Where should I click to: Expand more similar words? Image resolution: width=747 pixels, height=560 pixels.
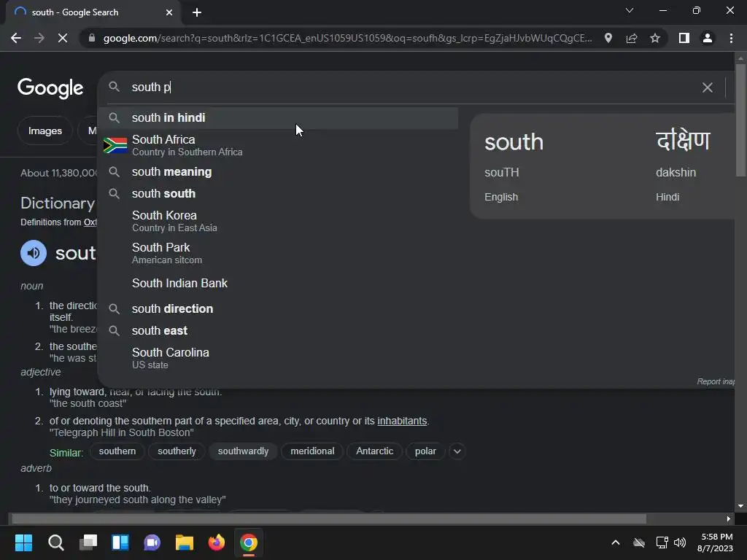coord(457,451)
